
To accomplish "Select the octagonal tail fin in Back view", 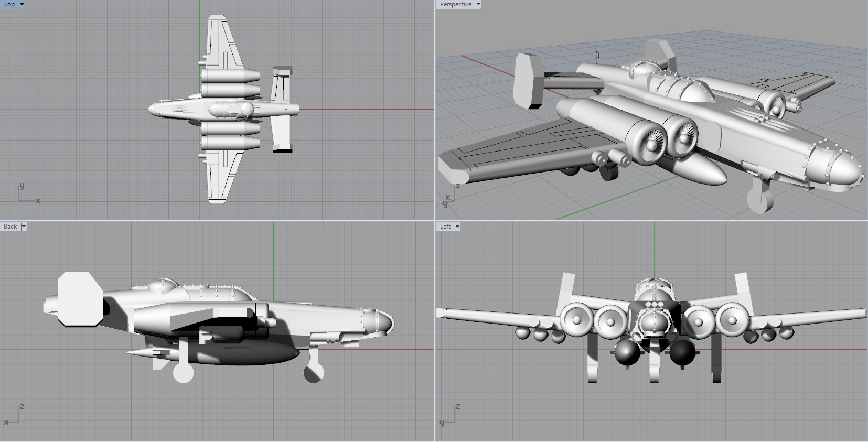I will coord(80,299).
